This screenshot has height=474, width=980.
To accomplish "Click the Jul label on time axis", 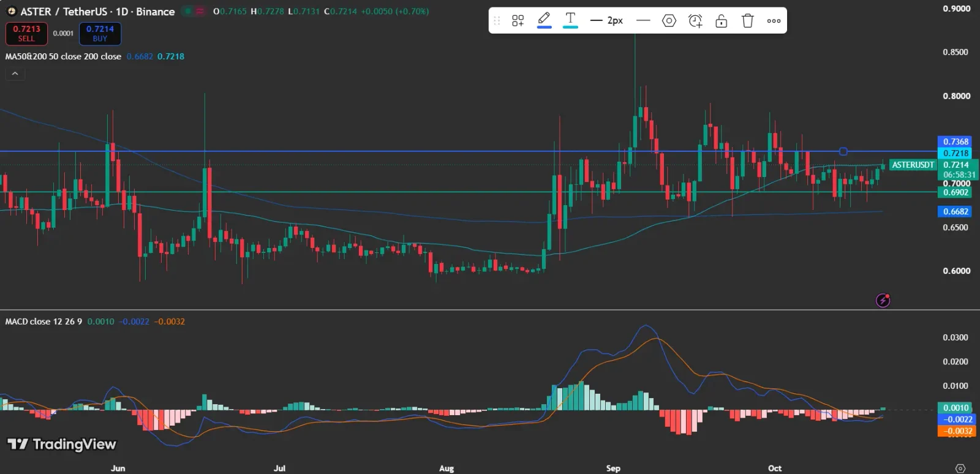I will (279, 468).
